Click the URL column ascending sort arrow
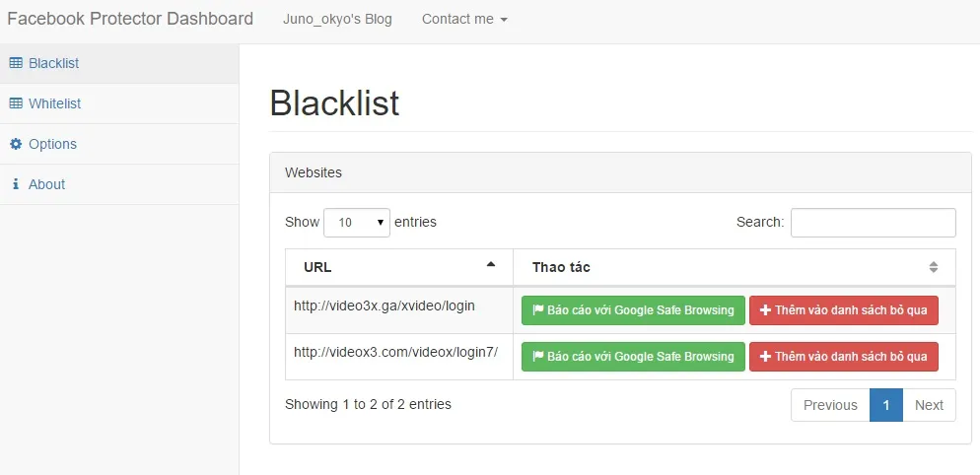This screenshot has height=475, width=980. click(491, 265)
